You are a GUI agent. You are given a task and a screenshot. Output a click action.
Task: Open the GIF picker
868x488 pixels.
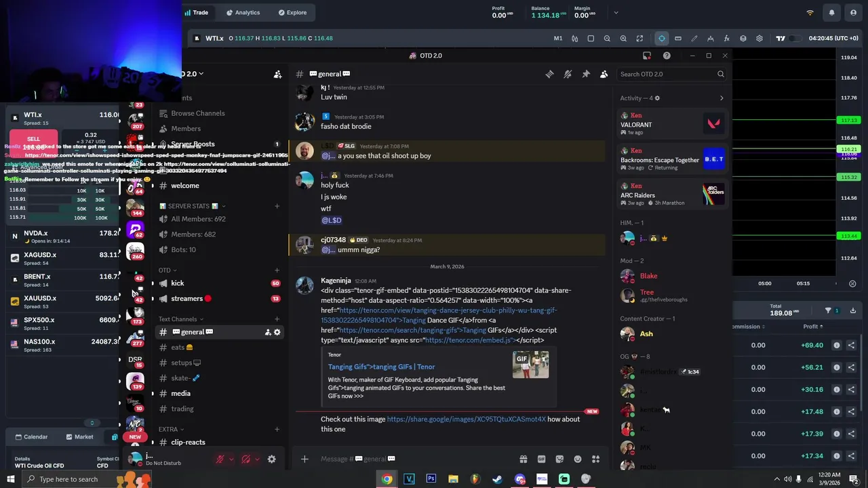coord(541,459)
